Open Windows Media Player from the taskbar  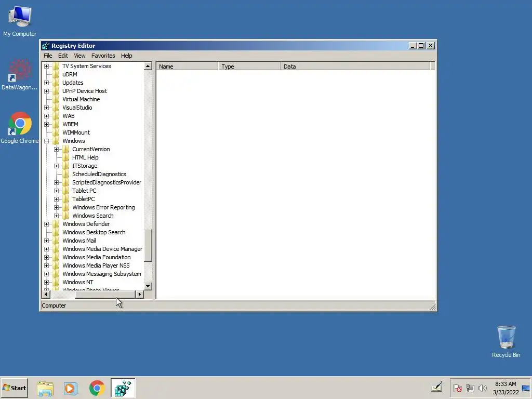[71, 388]
